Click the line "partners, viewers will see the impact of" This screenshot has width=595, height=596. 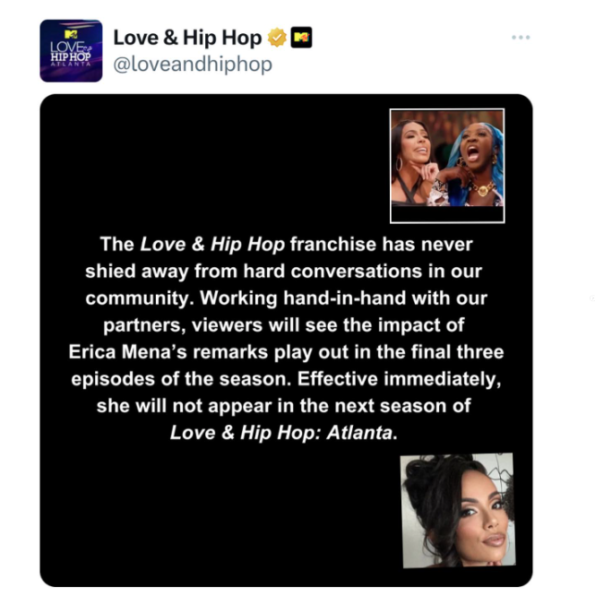click(284, 325)
